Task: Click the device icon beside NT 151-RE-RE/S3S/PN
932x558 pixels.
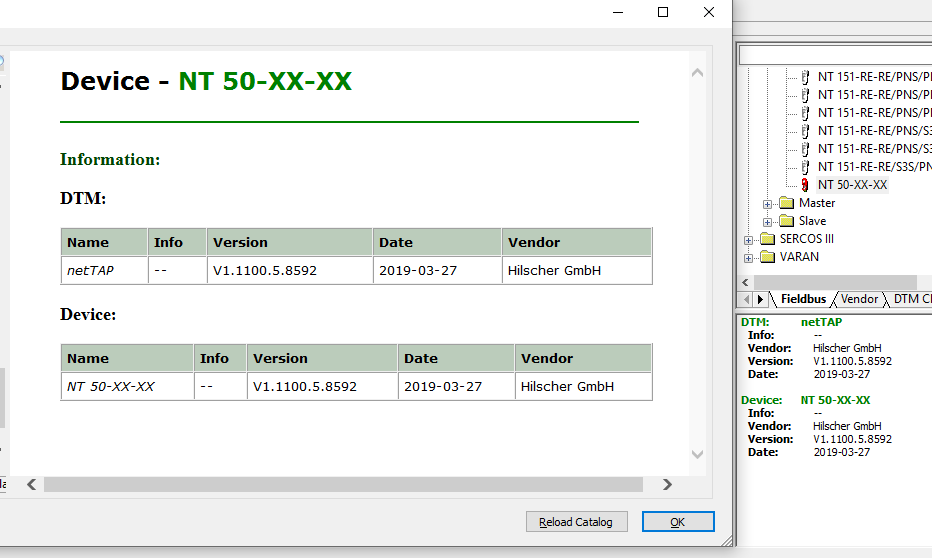Action: [805, 167]
